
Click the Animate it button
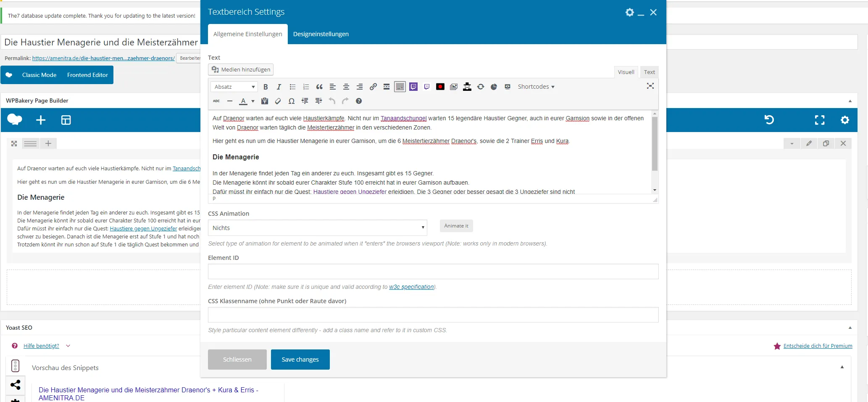pos(456,226)
